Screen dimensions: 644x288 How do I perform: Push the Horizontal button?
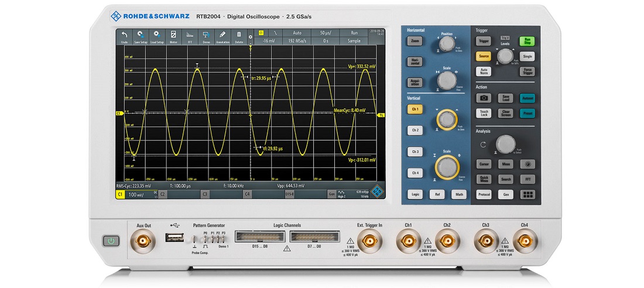click(415, 61)
